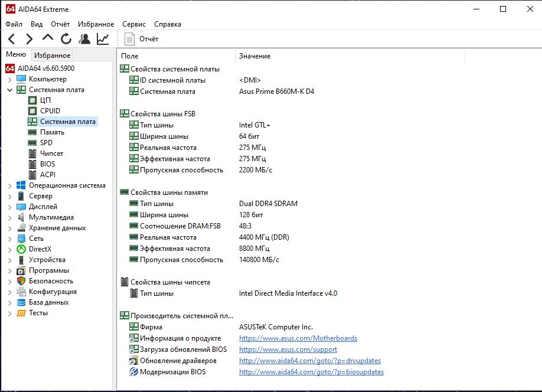Expand the Хранение данных tree node

click(x=9, y=228)
